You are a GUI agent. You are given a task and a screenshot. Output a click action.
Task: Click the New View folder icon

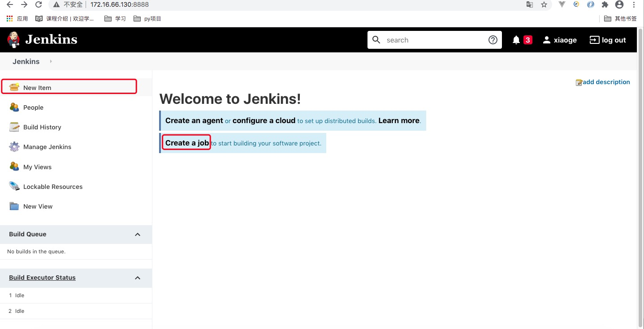(x=14, y=206)
